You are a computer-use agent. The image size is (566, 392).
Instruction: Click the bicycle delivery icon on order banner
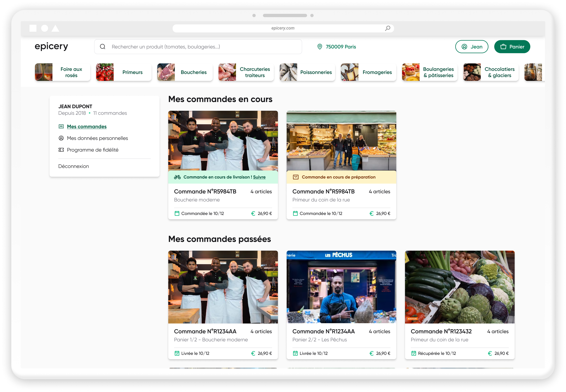tap(177, 177)
